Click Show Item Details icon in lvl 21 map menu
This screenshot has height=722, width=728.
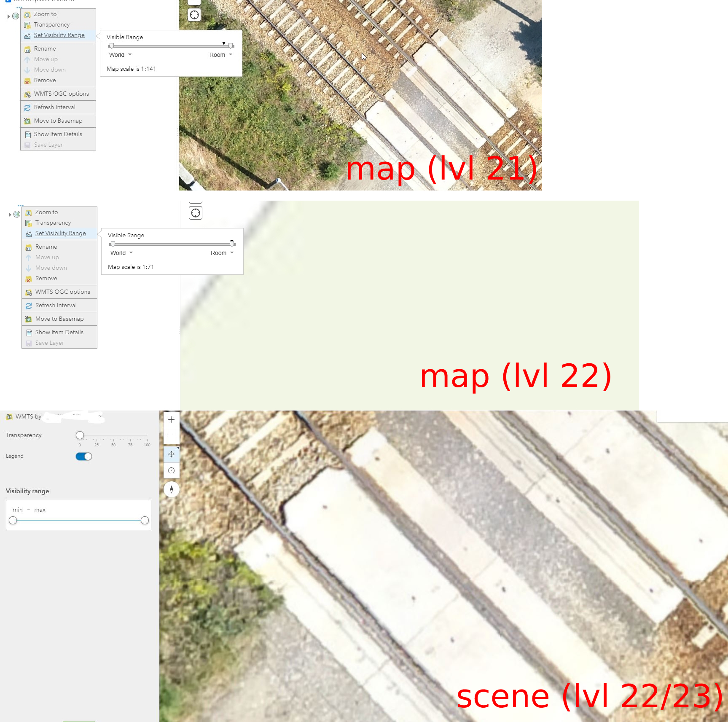27,135
